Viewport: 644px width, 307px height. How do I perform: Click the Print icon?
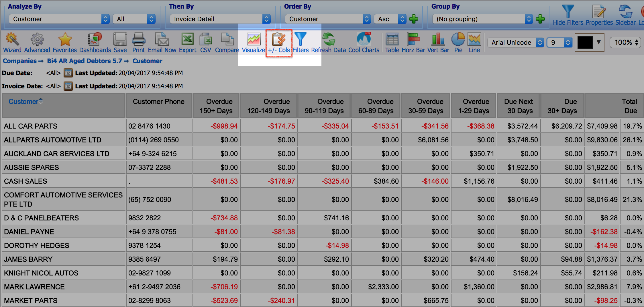[139, 43]
